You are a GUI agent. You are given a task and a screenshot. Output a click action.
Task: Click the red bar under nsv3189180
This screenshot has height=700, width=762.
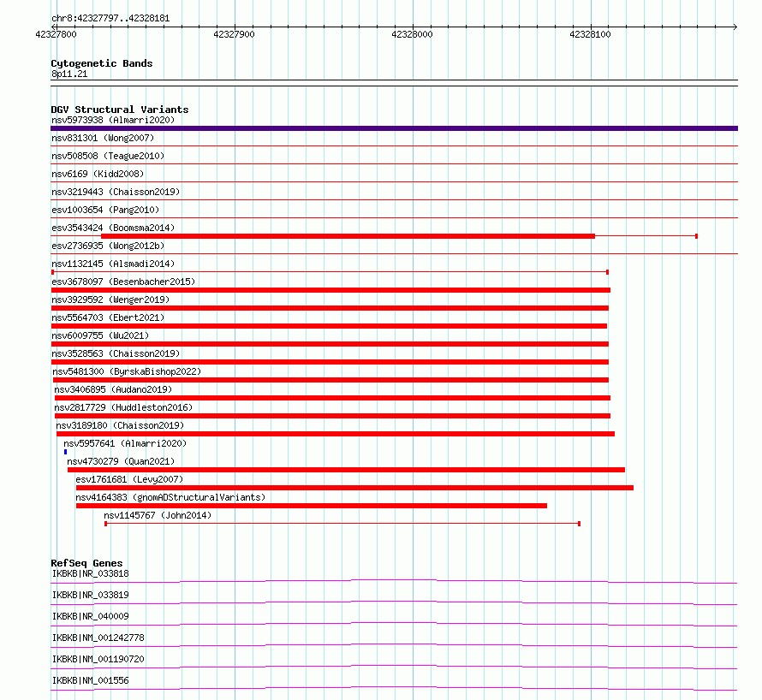point(336,434)
